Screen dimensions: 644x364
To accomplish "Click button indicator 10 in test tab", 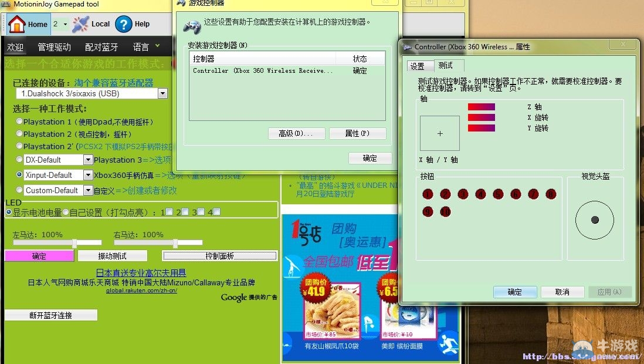I will (445, 212).
